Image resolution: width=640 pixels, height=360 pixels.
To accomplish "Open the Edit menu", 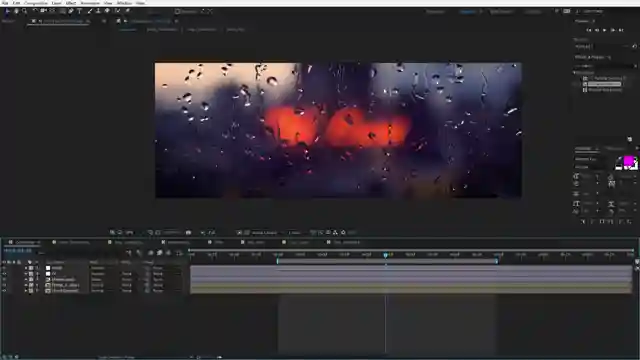I will pyautogui.click(x=16, y=3).
